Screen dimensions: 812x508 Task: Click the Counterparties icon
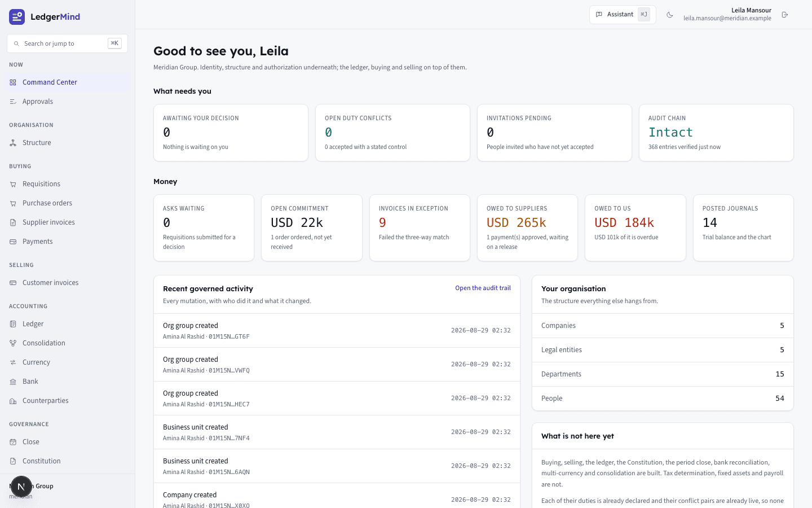click(x=13, y=401)
